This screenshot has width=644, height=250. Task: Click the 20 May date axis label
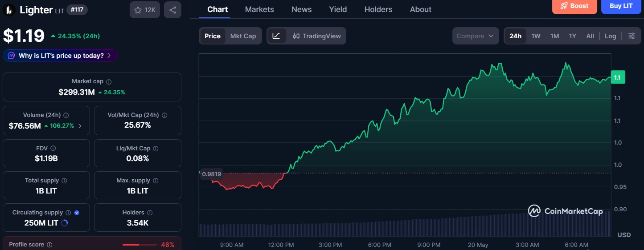[478, 245]
